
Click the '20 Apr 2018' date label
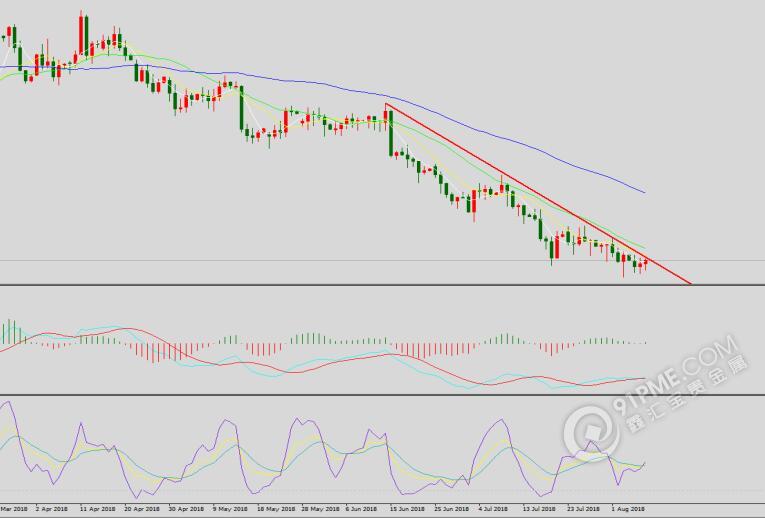pos(142,509)
